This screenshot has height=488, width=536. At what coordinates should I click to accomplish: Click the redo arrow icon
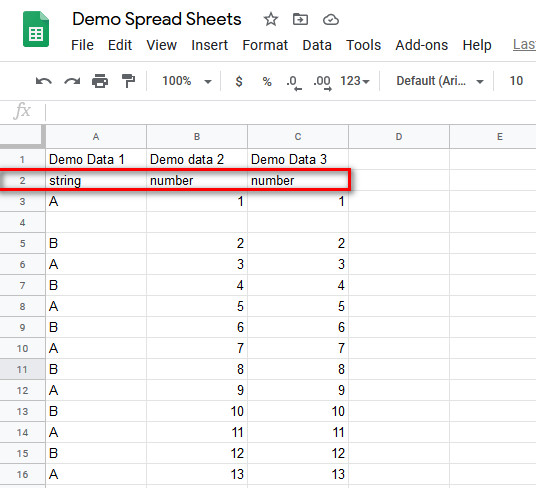click(x=72, y=81)
